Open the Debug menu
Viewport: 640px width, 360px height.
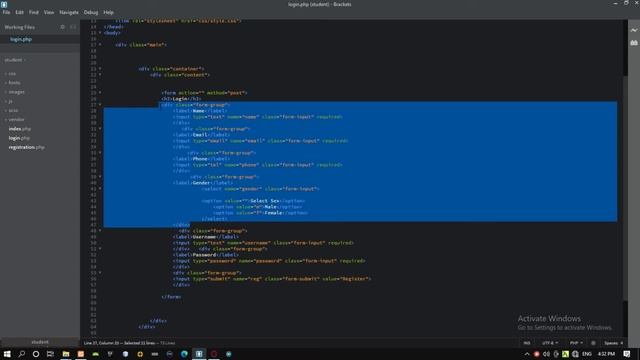pyautogui.click(x=91, y=12)
